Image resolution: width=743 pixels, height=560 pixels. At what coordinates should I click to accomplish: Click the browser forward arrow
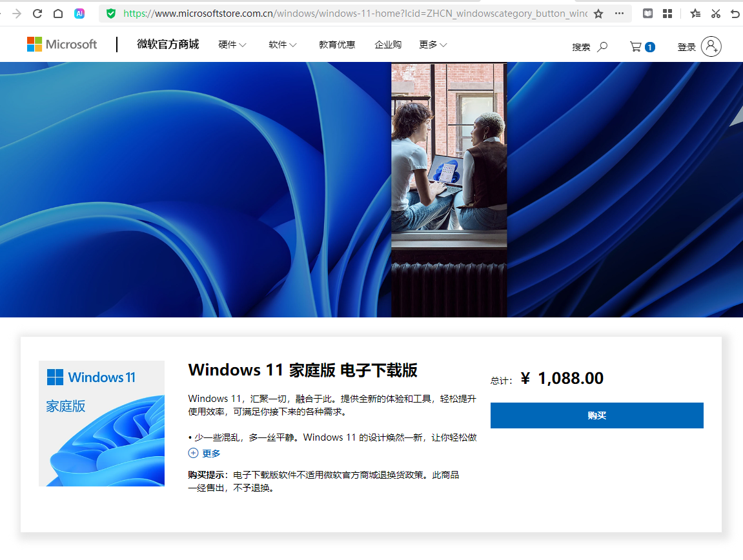pos(17,14)
